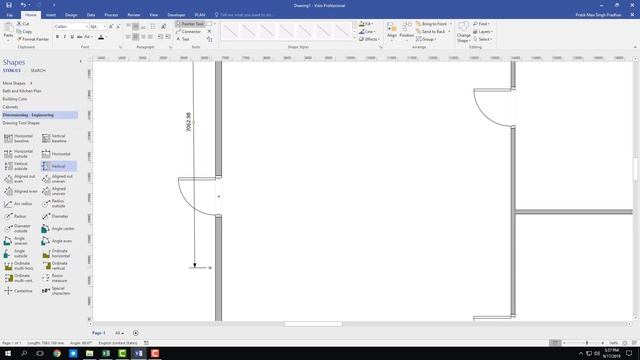Open the Page-1 sheet tab
Viewport: 640px width, 360px height.
98,333
